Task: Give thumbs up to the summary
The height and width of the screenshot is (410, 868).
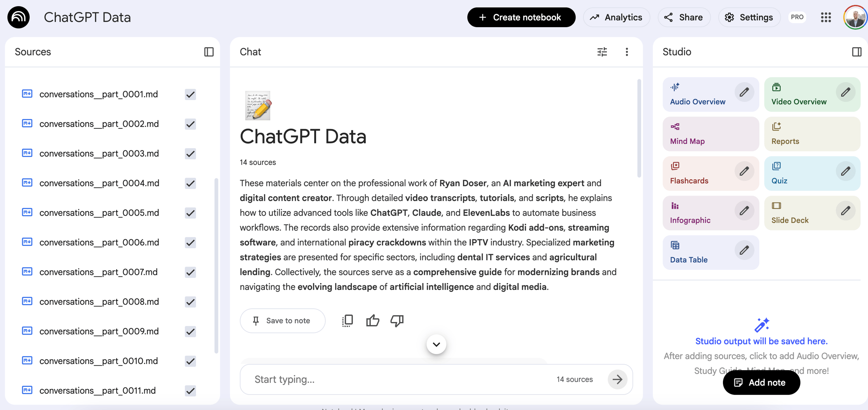Action: (373, 321)
